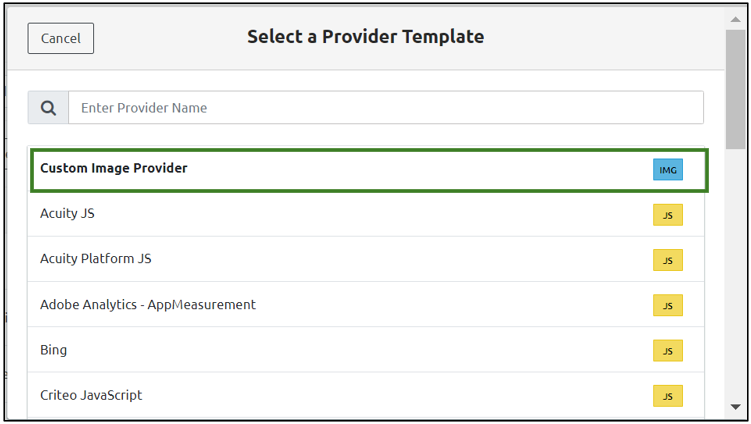Choose the Acuity JS provider
This screenshot has width=751, height=424.
67,214
